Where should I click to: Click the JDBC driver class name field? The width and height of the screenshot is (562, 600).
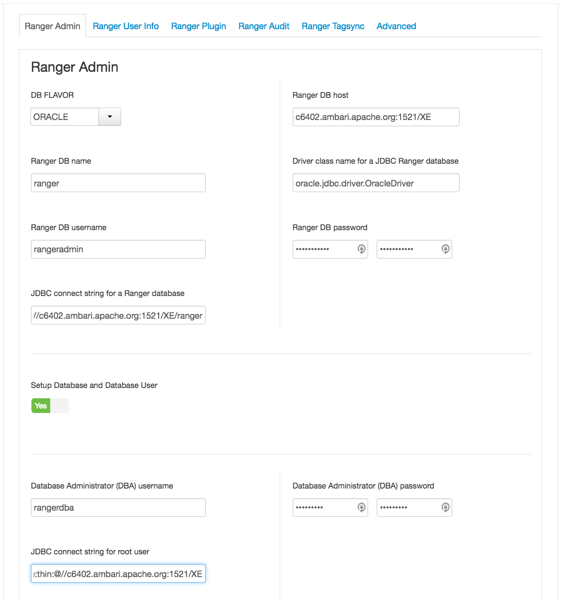[x=376, y=183]
